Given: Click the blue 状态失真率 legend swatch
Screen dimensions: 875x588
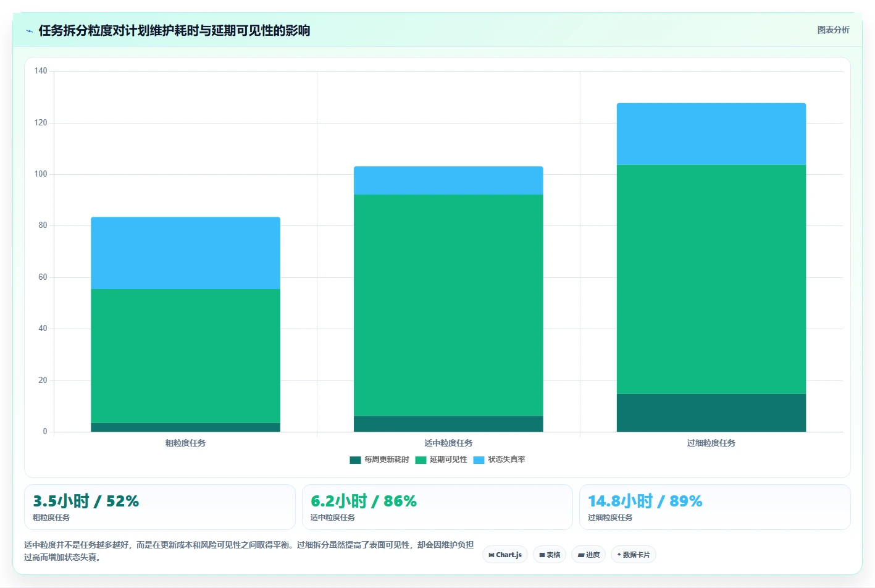Looking at the screenshot, I should 479,460.
